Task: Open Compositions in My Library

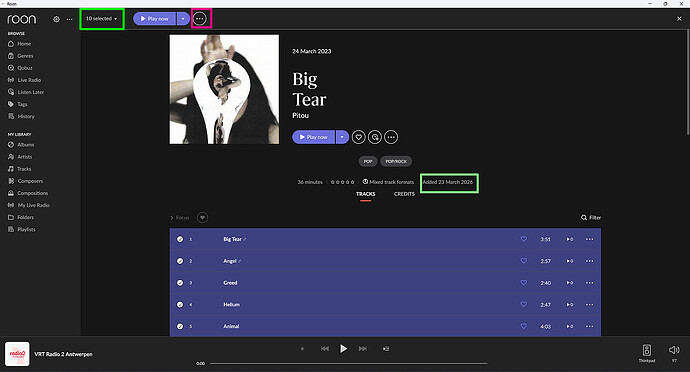Action: [28, 193]
